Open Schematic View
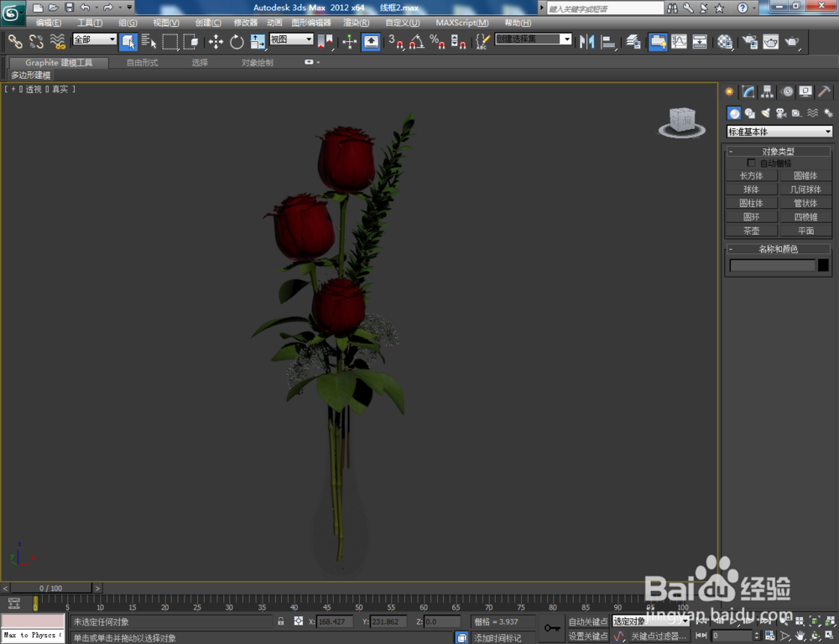839x644 pixels. (x=700, y=41)
